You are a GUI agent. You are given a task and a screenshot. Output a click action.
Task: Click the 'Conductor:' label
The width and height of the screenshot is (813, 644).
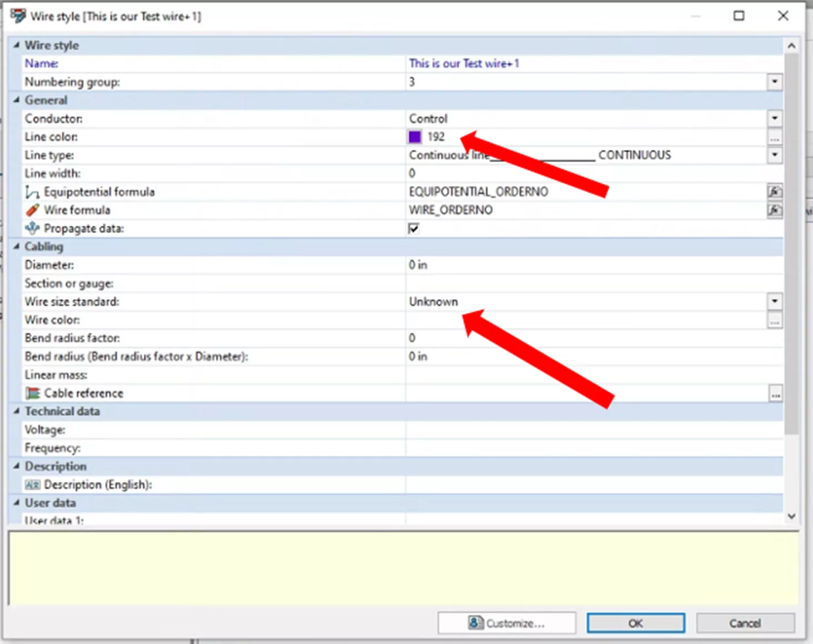[x=53, y=118]
